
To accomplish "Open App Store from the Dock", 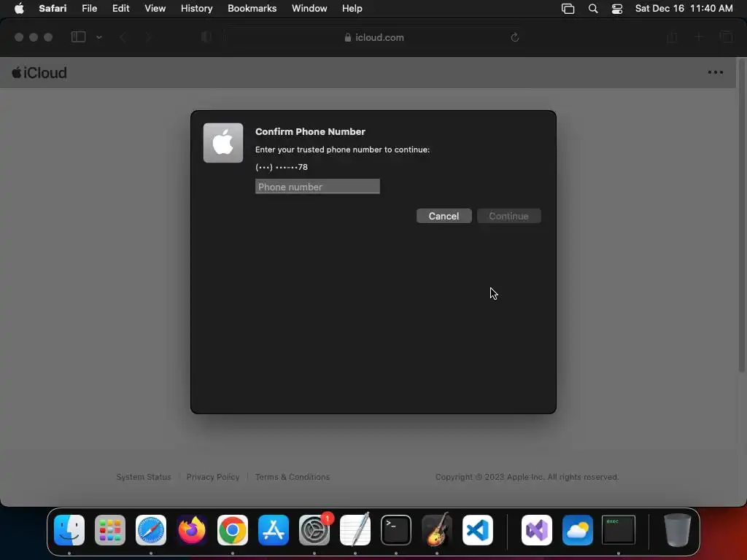I will coord(274,530).
